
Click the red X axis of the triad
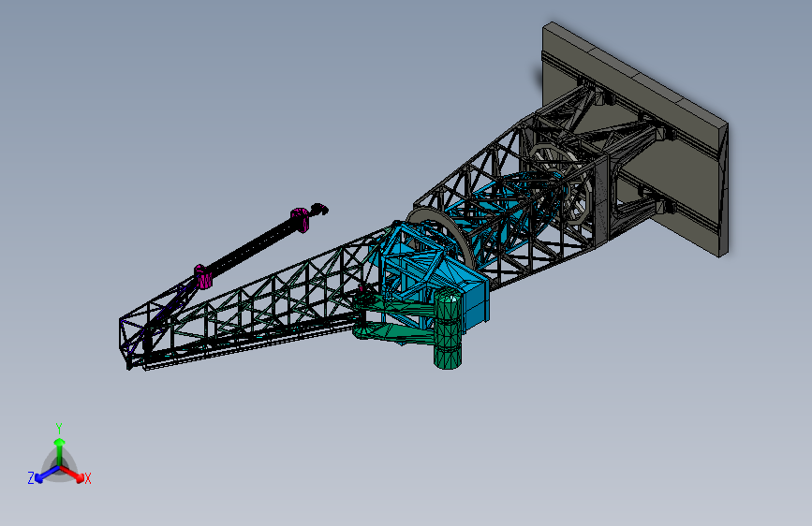point(72,474)
